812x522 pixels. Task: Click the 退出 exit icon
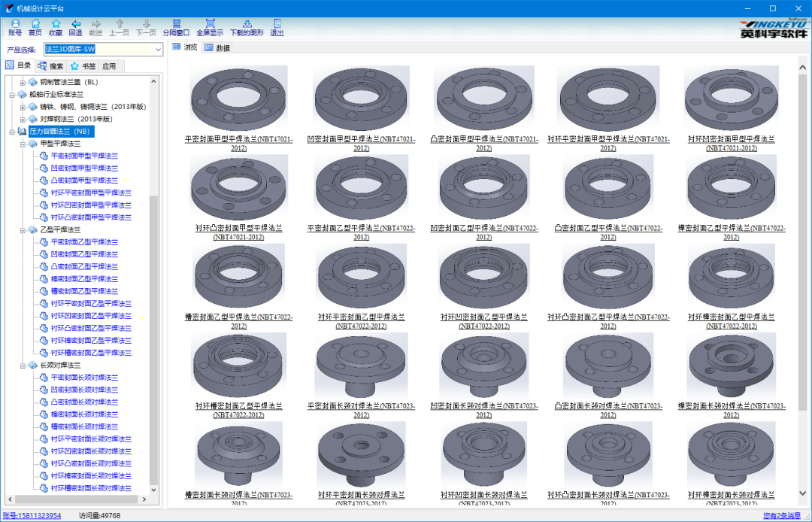tap(277, 27)
